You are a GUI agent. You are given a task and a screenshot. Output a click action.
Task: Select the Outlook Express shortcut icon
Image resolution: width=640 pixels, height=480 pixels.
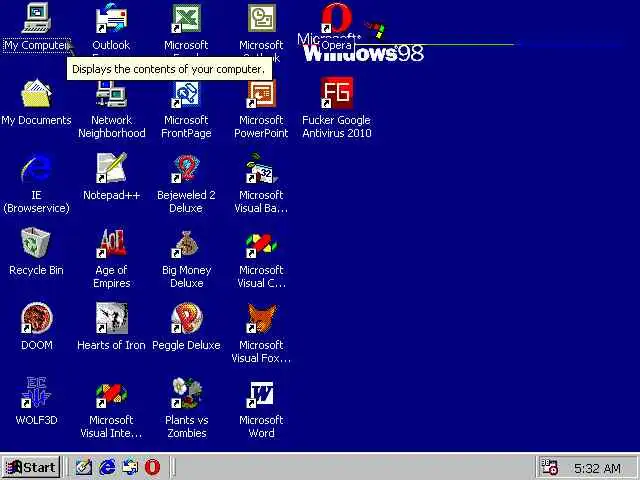click(111, 18)
